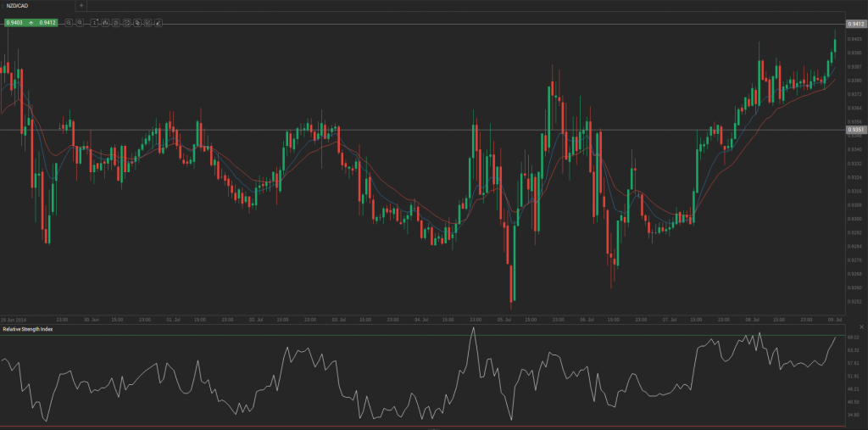Click the Relative Strength Index label
This screenshot has width=868, height=430.
(28, 328)
